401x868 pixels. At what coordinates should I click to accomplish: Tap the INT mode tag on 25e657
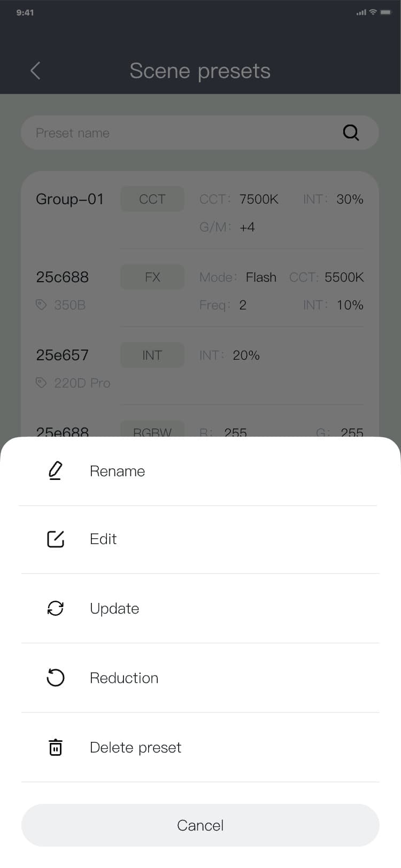[152, 355]
